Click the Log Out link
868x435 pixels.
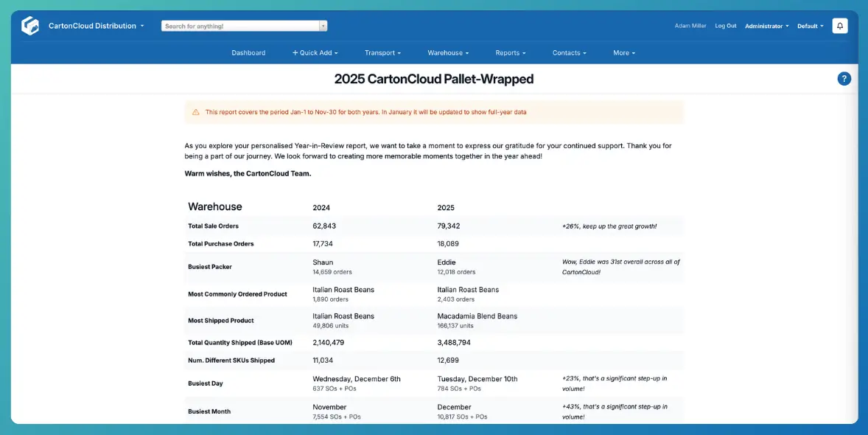[x=726, y=26]
